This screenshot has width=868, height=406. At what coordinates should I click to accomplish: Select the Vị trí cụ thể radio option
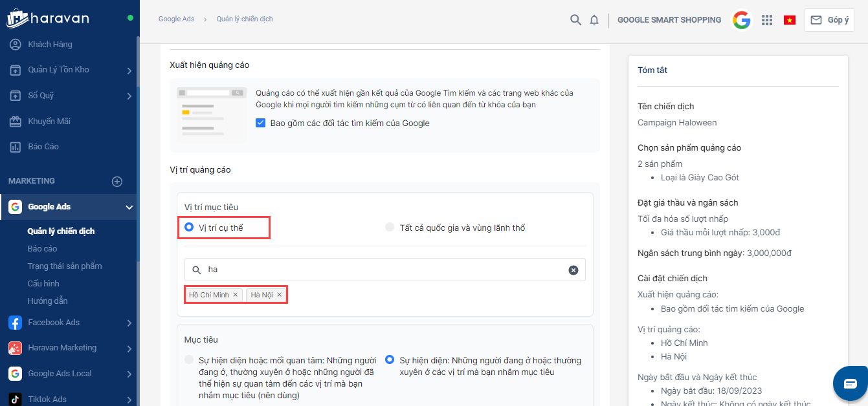tap(189, 228)
